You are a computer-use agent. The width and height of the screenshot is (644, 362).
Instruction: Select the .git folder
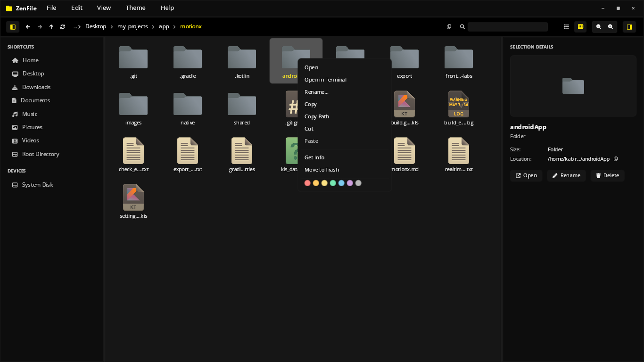pos(133,61)
